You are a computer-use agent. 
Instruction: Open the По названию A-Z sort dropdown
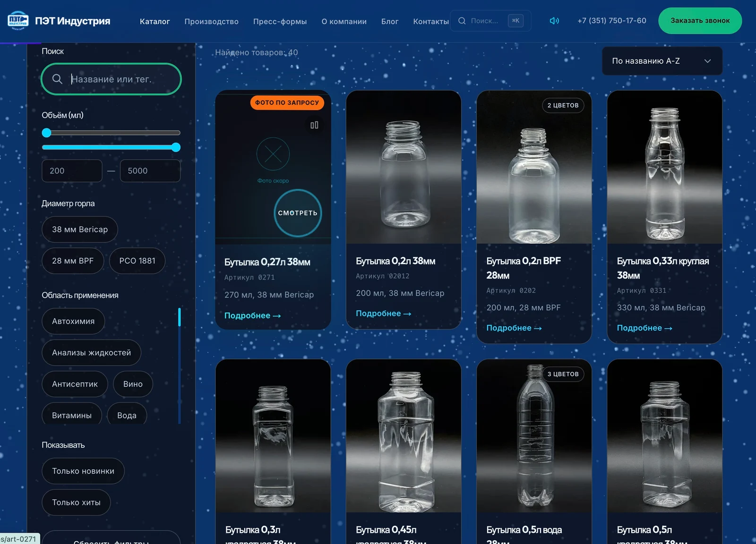[662, 61]
